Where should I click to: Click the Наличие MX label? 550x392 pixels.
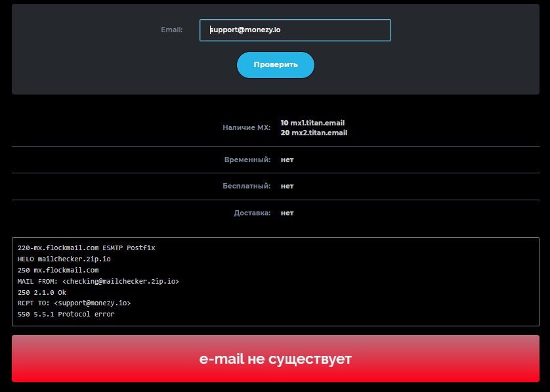(x=246, y=127)
